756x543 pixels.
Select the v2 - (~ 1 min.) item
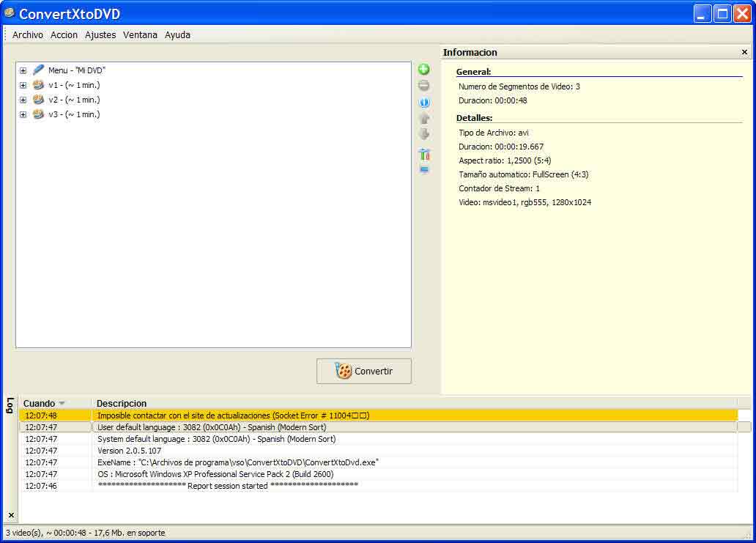click(x=74, y=100)
